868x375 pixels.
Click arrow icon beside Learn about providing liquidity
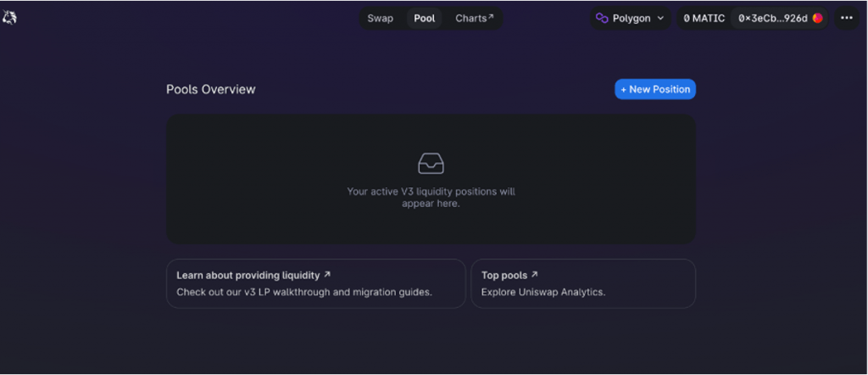(x=327, y=275)
